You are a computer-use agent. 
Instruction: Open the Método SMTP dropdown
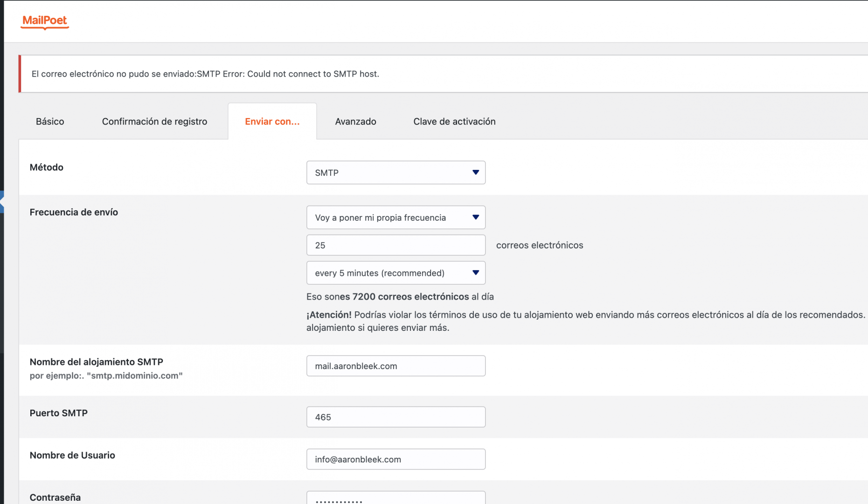tap(396, 173)
